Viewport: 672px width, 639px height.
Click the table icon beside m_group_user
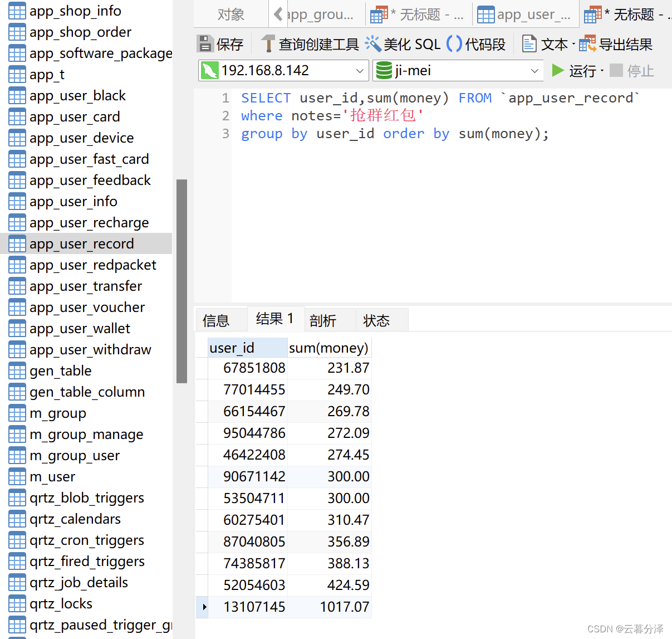coord(17,456)
